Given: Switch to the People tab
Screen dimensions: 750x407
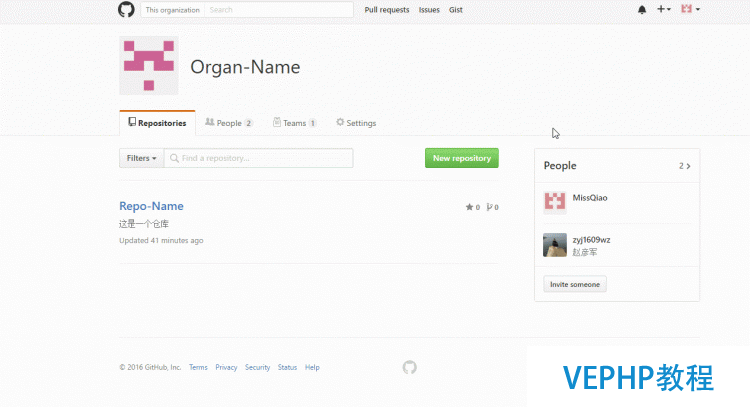Looking at the screenshot, I should click(x=229, y=123).
